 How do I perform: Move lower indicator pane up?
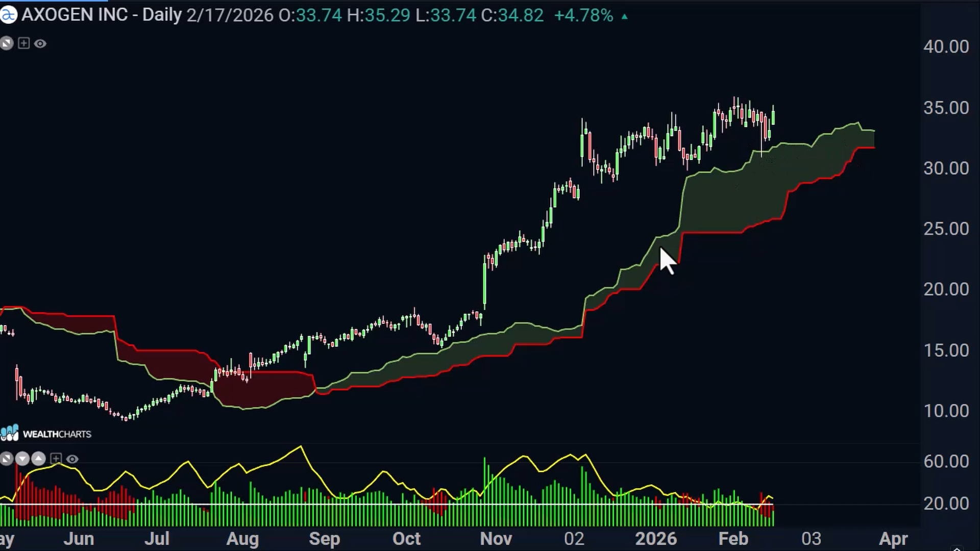click(39, 459)
